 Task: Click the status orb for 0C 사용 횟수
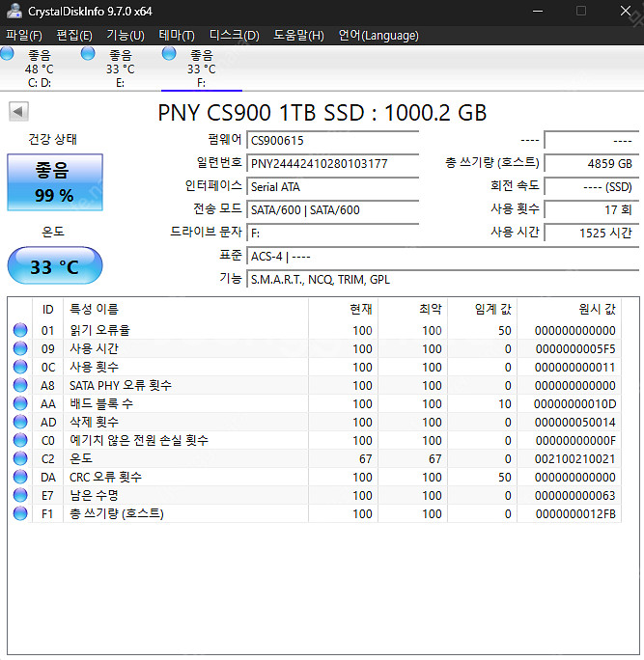pos(20,367)
